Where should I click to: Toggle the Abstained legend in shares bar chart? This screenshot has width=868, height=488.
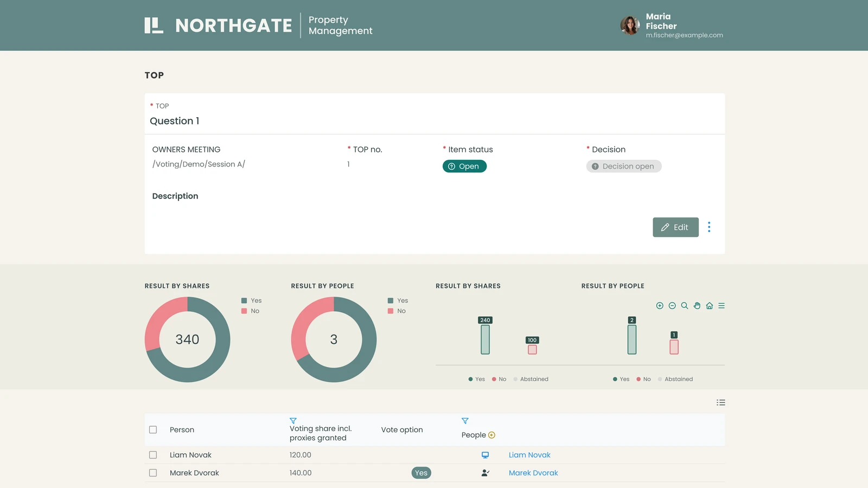(531, 379)
